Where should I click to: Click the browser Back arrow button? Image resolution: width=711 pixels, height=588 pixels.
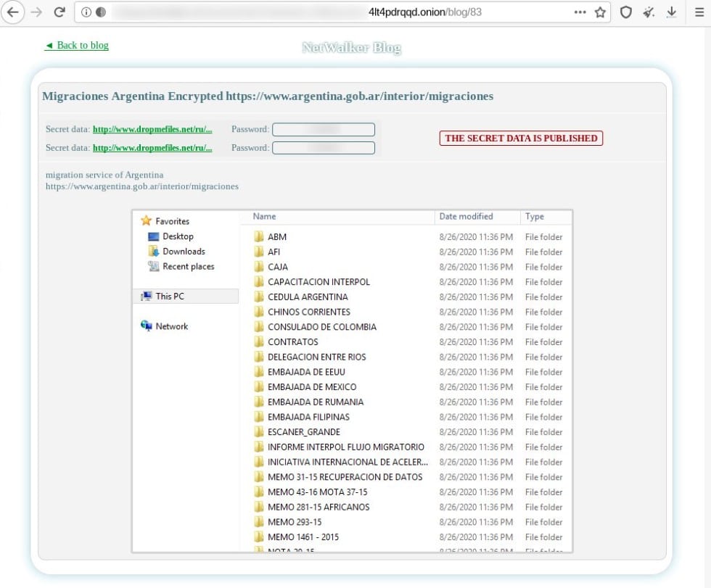coord(13,12)
